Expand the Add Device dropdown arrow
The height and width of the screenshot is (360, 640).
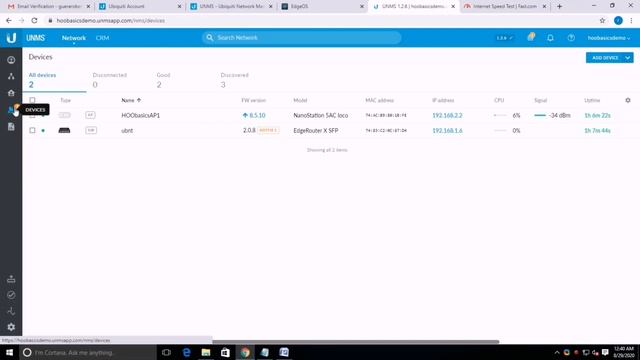628,58
